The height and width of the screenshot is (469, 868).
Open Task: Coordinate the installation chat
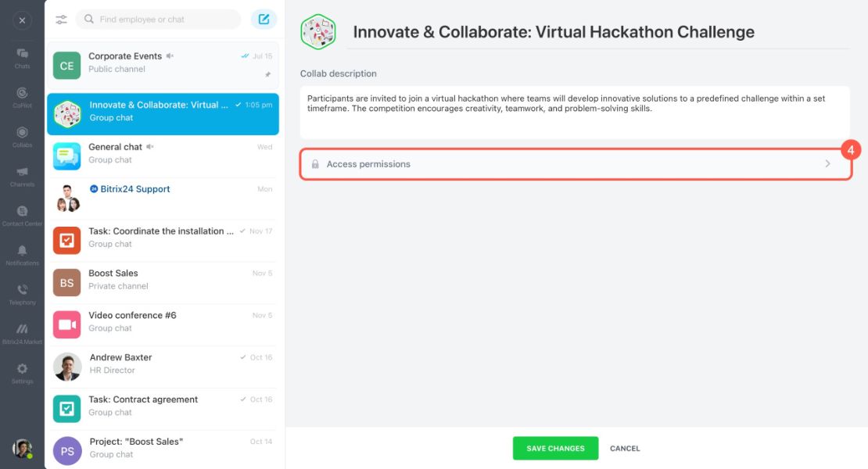(163, 240)
